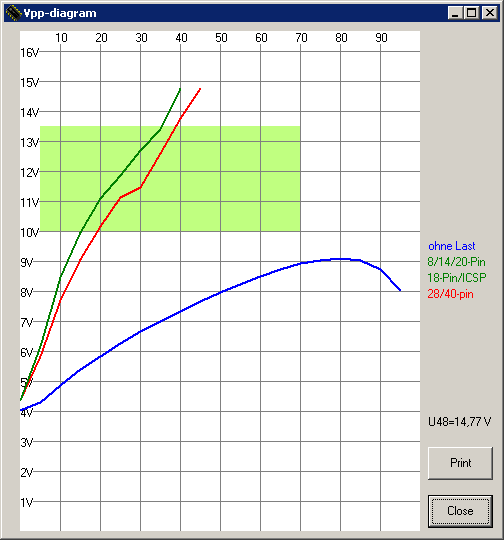Click the '6V' axis label
The height and width of the screenshot is (540, 504).
(27, 353)
